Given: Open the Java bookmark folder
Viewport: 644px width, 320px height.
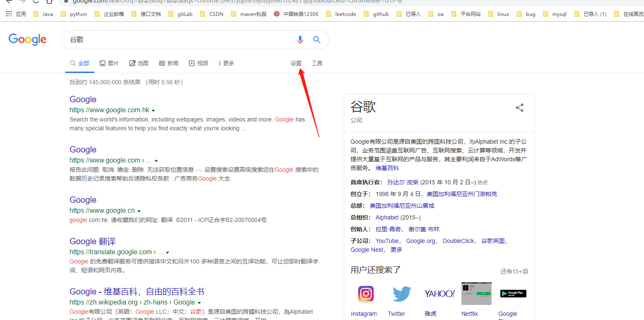Looking at the screenshot, I should tap(43, 14).
